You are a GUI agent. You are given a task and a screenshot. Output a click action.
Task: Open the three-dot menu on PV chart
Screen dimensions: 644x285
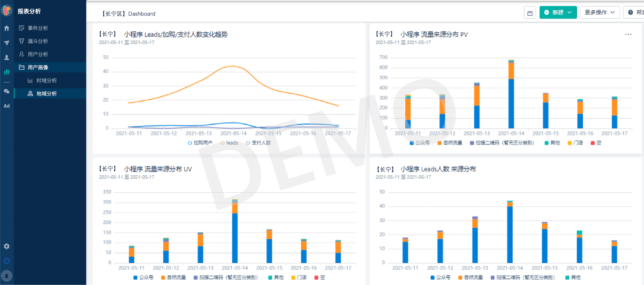click(x=628, y=34)
